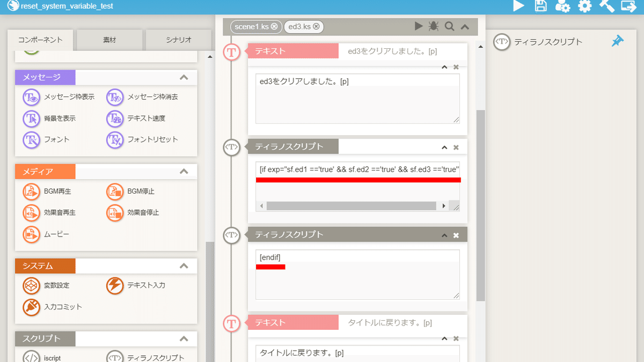This screenshot has height=362, width=644.
Task: Click the bug debug icon in scenario bar
Action: coord(434,26)
